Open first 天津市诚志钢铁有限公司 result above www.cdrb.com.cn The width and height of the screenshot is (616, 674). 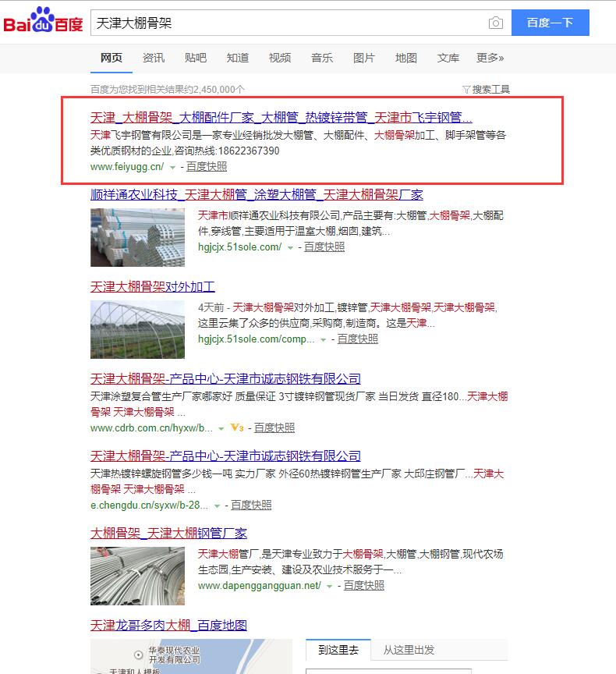[225, 378]
